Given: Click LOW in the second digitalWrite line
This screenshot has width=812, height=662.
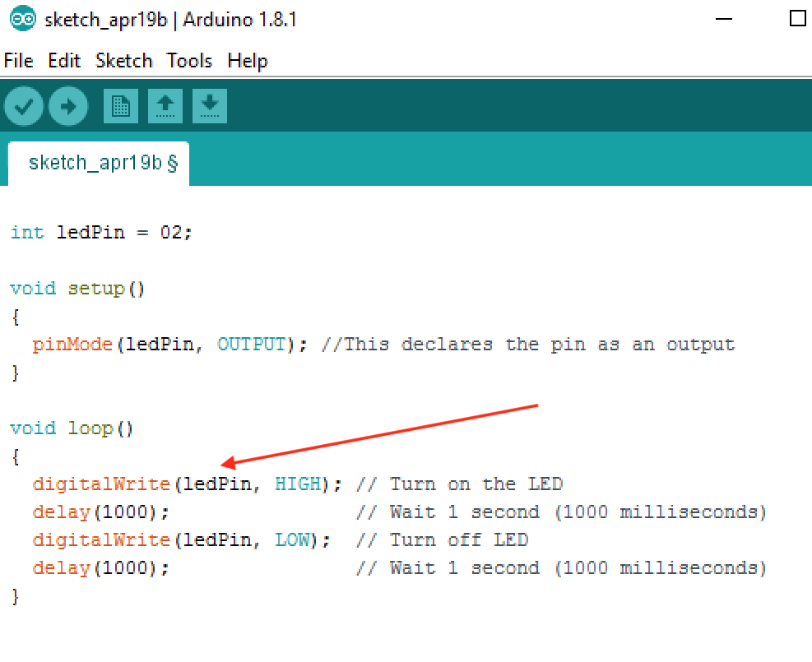Looking at the screenshot, I should 291,540.
